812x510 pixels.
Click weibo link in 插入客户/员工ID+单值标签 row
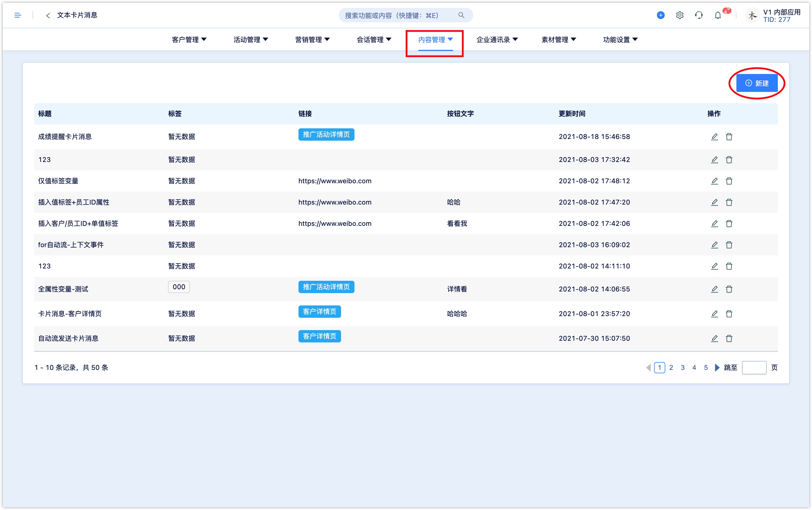click(335, 223)
